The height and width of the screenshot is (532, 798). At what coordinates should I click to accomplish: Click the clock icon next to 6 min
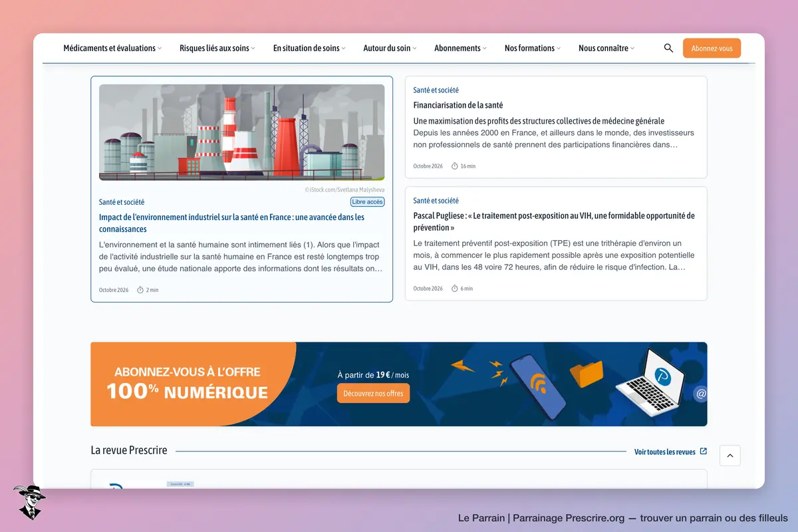click(x=455, y=289)
